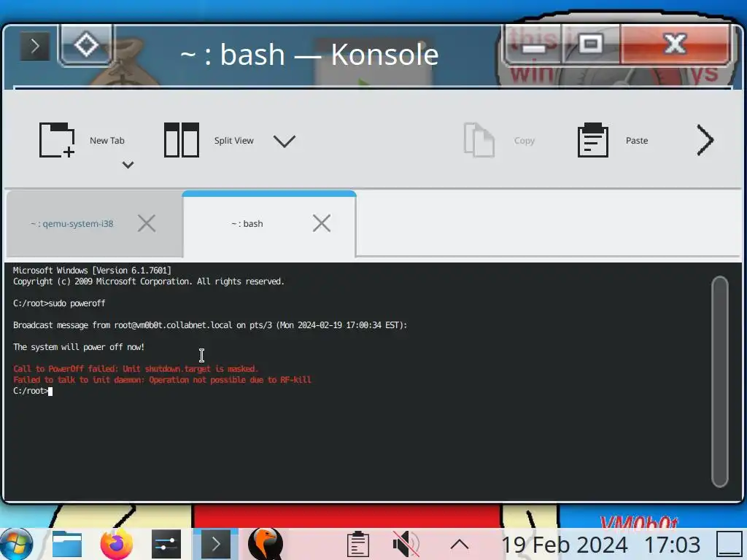Click the QEMU bird icon in taskbar
The width and height of the screenshot is (747, 560).
266,544
